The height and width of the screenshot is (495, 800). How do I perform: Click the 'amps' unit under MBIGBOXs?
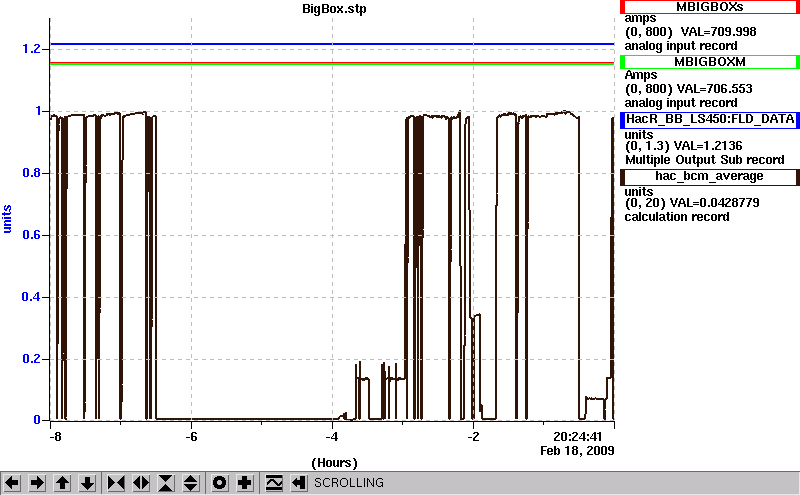(640, 19)
